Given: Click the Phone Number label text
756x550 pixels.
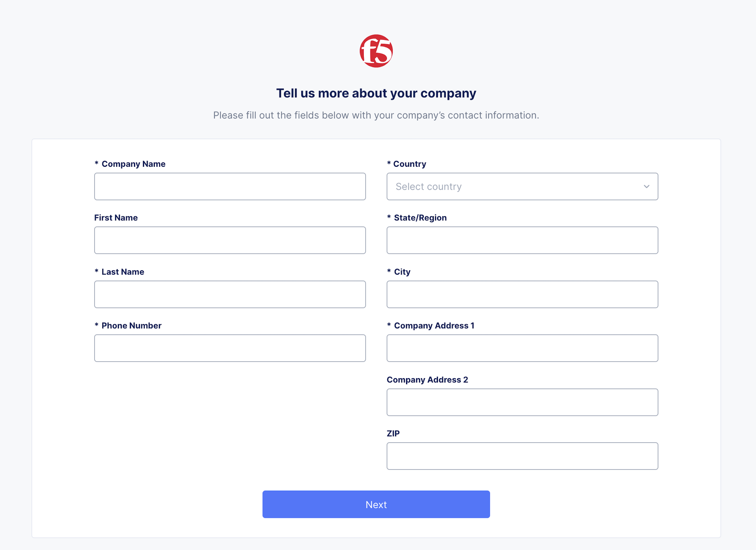Looking at the screenshot, I should click(x=131, y=326).
